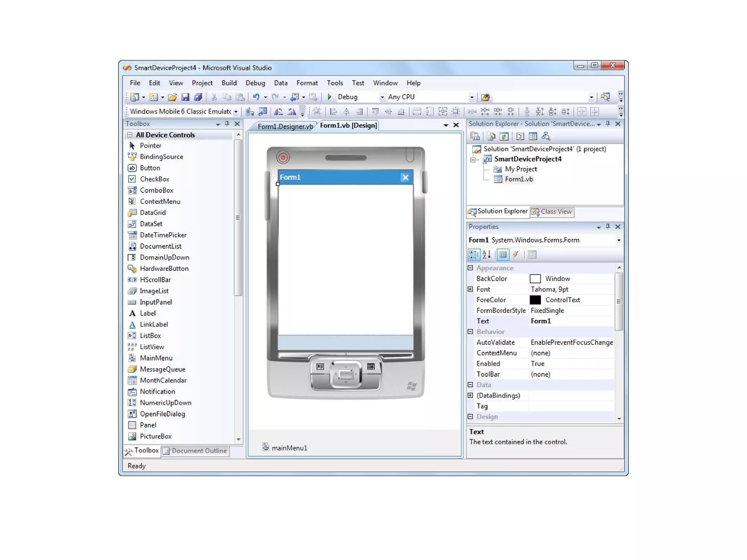Open the Any CPU platform dropdown
Image resolution: width=747 pixels, height=560 pixels.
pyautogui.click(x=472, y=97)
